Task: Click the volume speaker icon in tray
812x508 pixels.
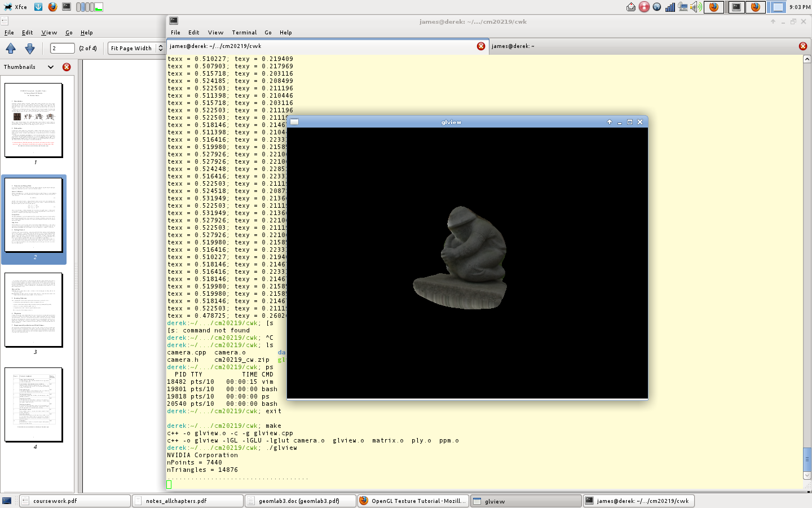Action: coord(696,7)
